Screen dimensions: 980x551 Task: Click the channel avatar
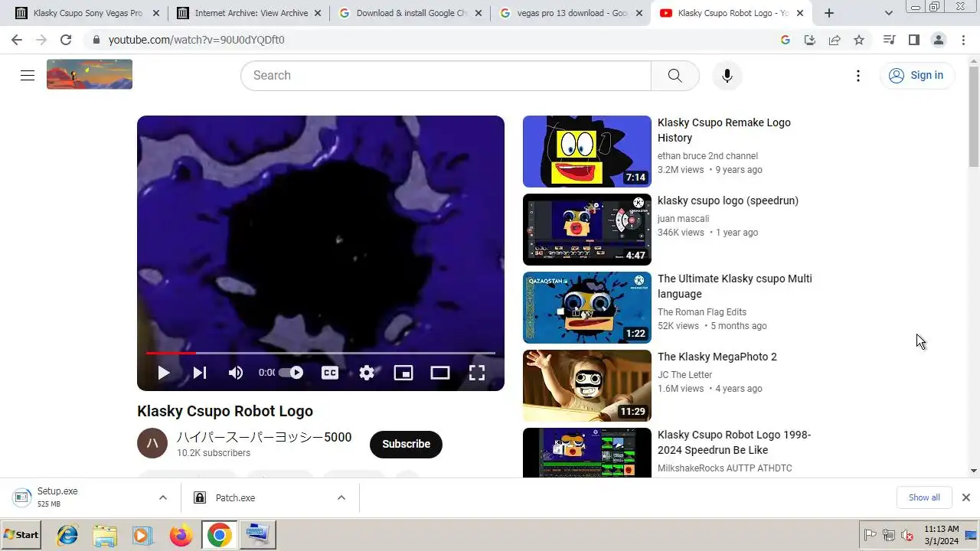coord(152,443)
